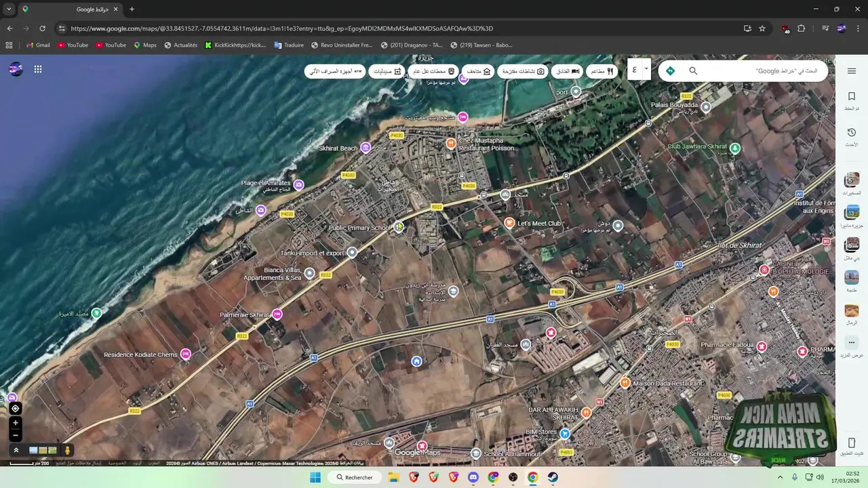Screen dimensions: 868x488
Task: Reload the page with the refresh button
Action: pyautogui.click(x=42, y=28)
